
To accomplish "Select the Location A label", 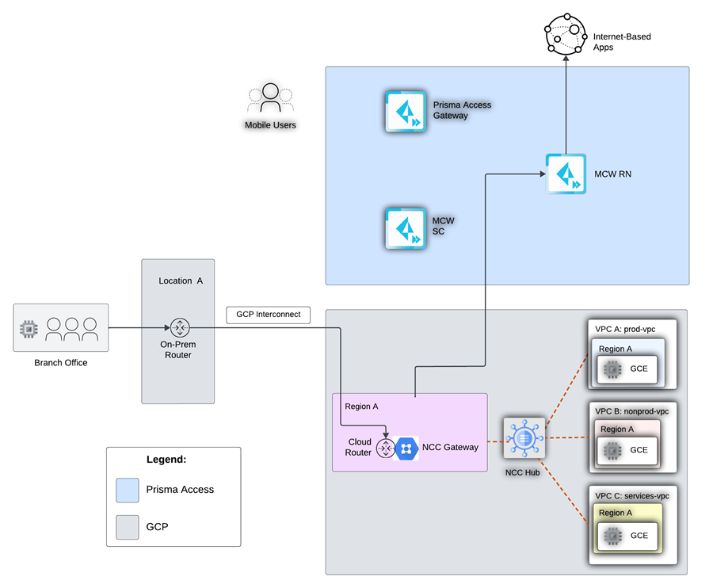I will click(181, 281).
